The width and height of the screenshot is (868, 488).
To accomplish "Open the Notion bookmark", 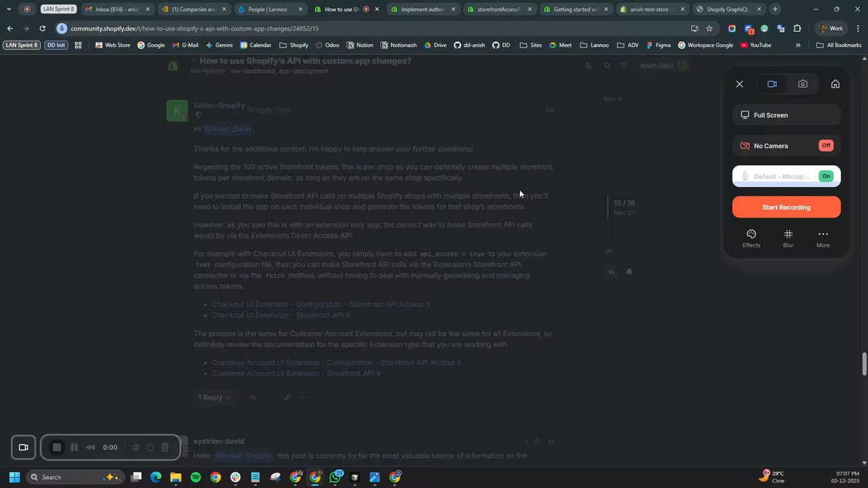I will [x=359, y=45].
